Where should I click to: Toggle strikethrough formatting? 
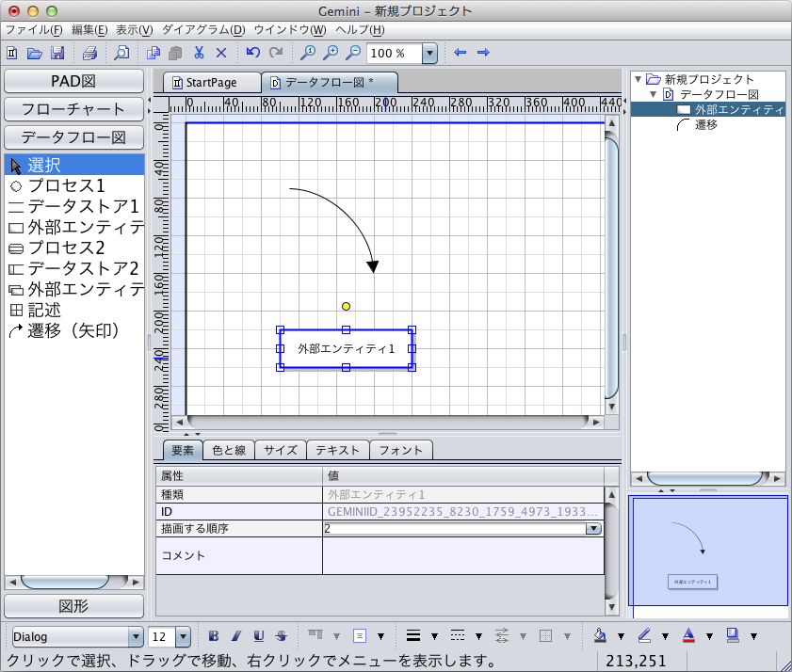click(282, 636)
